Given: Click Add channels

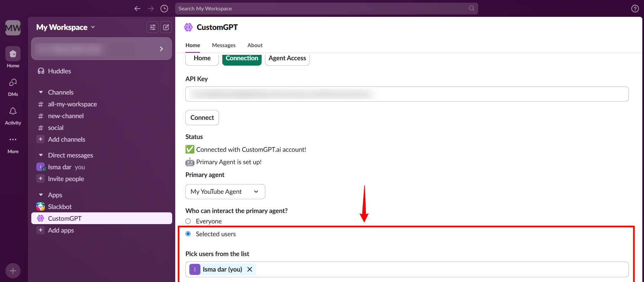Looking at the screenshot, I should [67, 139].
